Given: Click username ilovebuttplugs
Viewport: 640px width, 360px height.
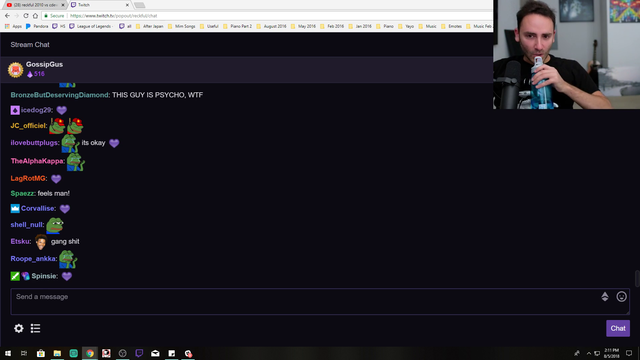Looking at the screenshot, I should click(35, 143).
